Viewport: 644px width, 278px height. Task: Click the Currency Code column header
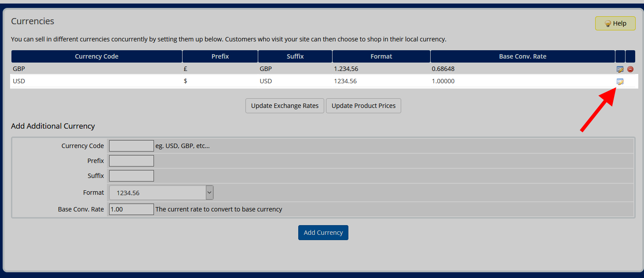tap(97, 56)
